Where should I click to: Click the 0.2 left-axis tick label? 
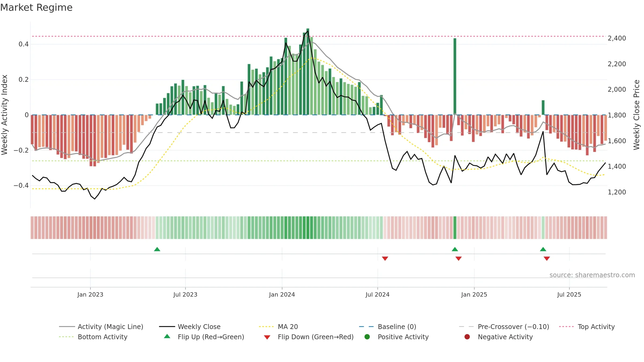pyautogui.click(x=24, y=80)
